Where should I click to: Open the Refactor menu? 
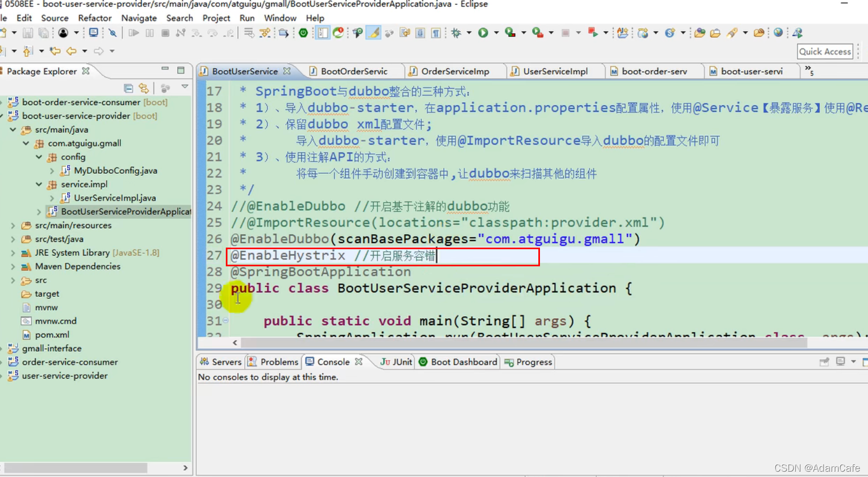[95, 18]
